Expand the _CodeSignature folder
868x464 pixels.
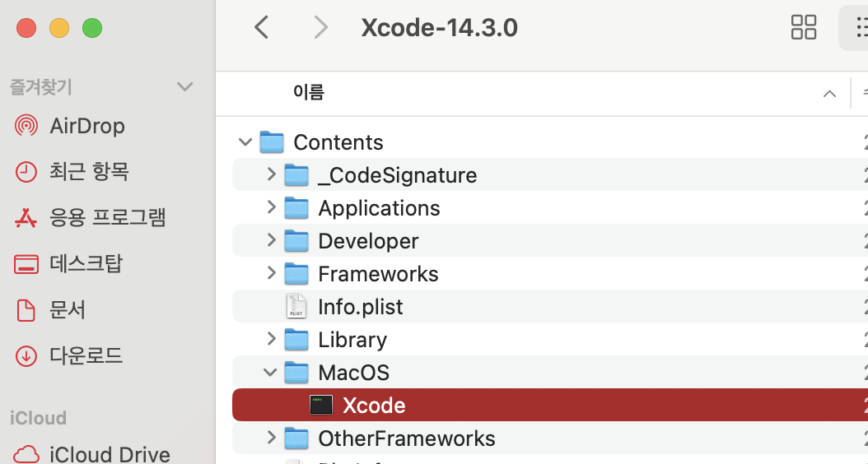271,174
